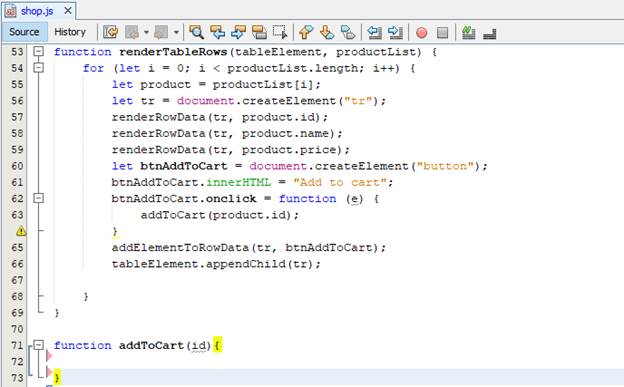Go to previous bookmark
This screenshot has height=387, width=624.
(x=306, y=32)
